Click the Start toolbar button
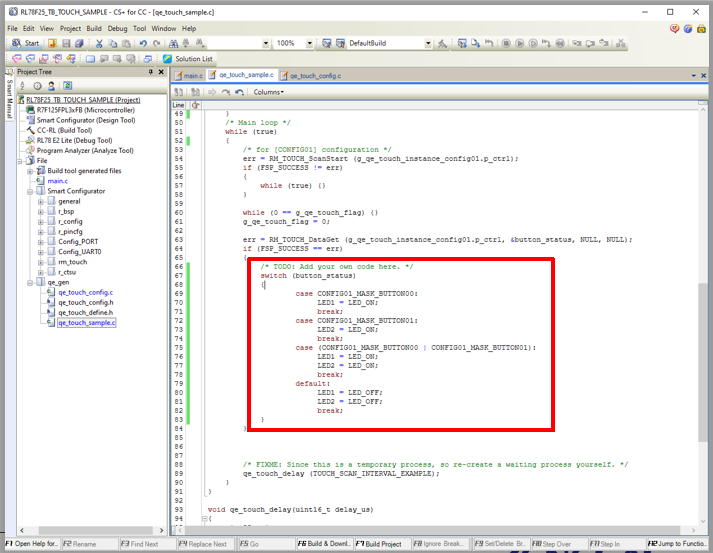Screen dimensions: 713x553 (x=25, y=43)
